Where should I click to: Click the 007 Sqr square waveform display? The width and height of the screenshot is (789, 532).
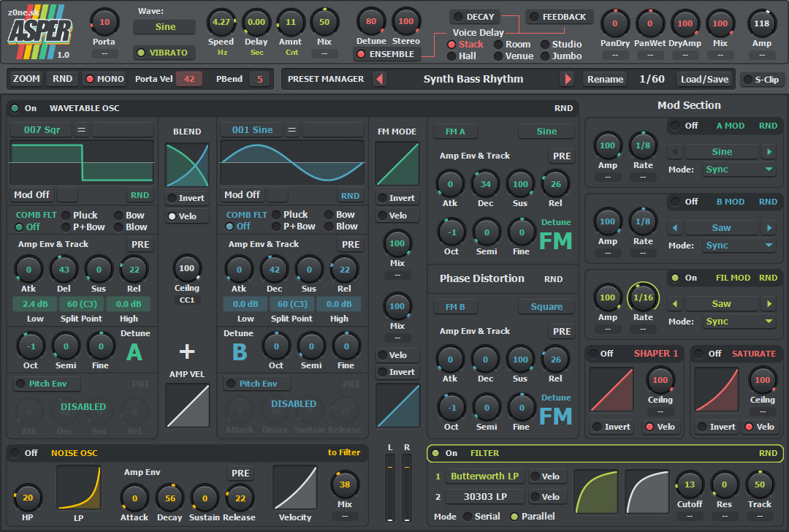[82, 162]
